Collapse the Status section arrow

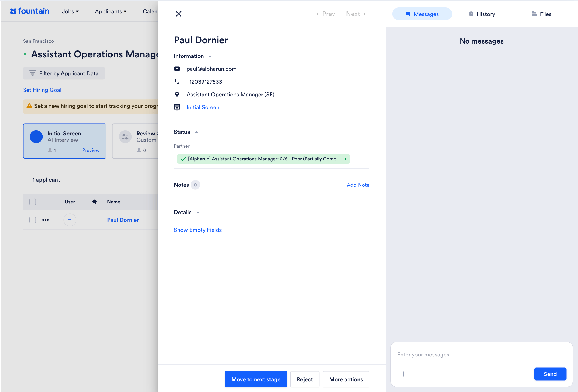click(196, 132)
